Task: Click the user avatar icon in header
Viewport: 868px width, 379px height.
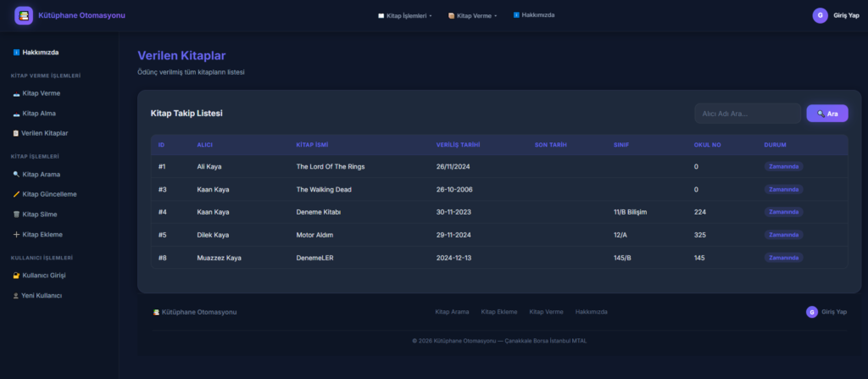Action: [x=820, y=15]
